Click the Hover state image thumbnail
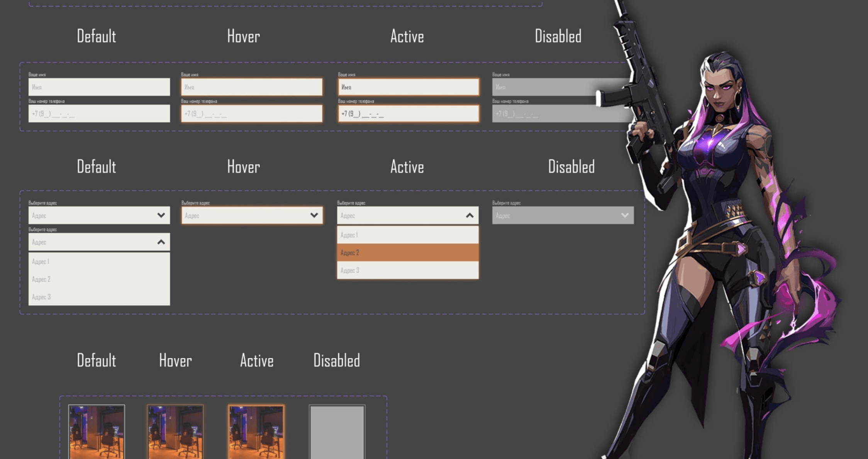868x459 pixels. [175, 432]
